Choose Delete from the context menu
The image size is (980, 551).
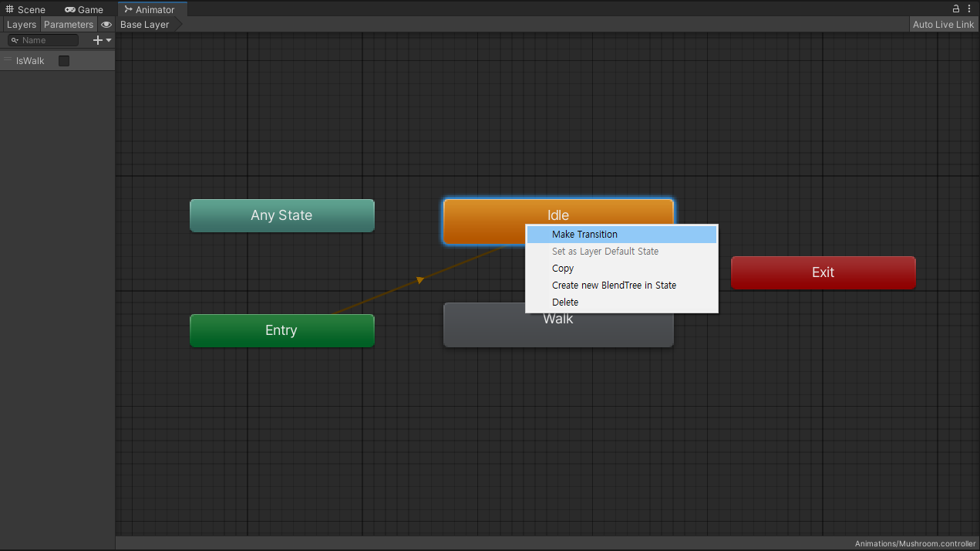pos(621,303)
